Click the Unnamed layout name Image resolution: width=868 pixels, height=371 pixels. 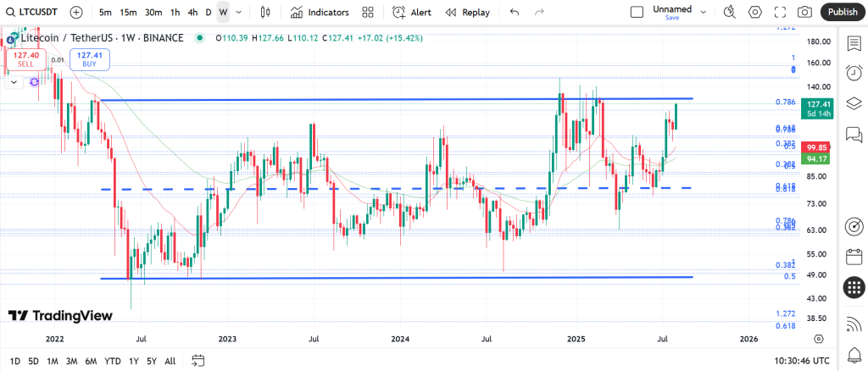672,9
